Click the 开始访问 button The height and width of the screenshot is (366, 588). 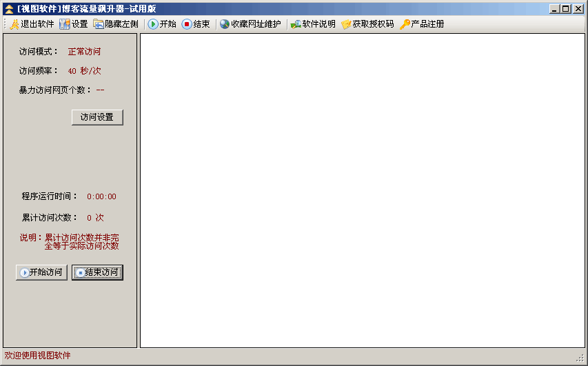[41, 272]
